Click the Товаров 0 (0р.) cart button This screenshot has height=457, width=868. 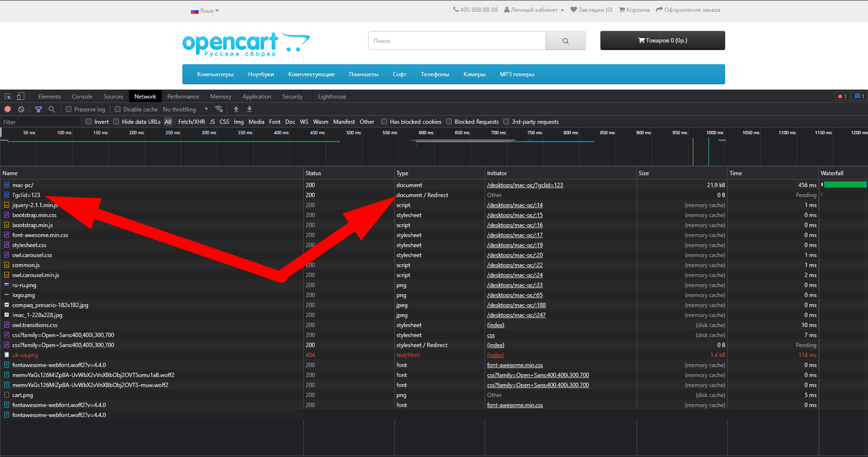click(x=662, y=40)
